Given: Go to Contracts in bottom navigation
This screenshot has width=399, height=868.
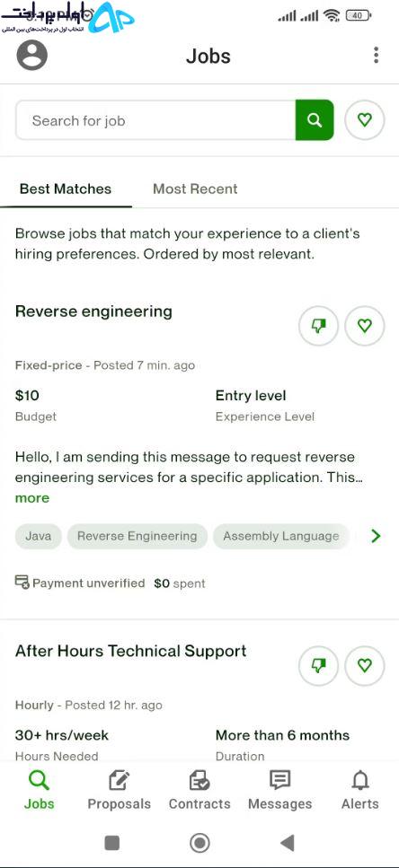Looking at the screenshot, I should pyautogui.click(x=199, y=791).
